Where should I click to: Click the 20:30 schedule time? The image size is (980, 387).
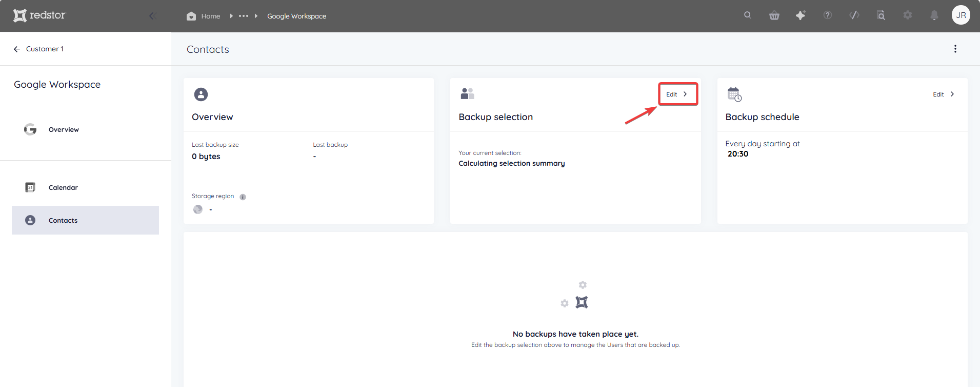pyautogui.click(x=738, y=154)
